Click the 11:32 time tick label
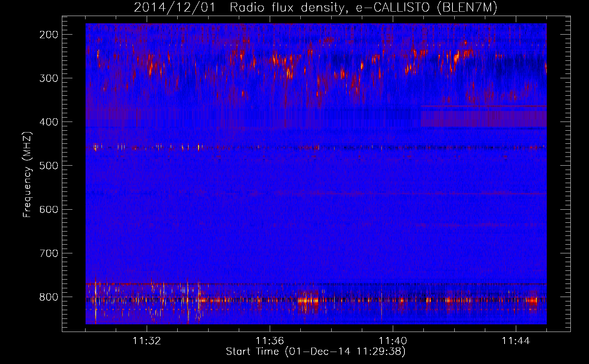 click(x=147, y=341)
